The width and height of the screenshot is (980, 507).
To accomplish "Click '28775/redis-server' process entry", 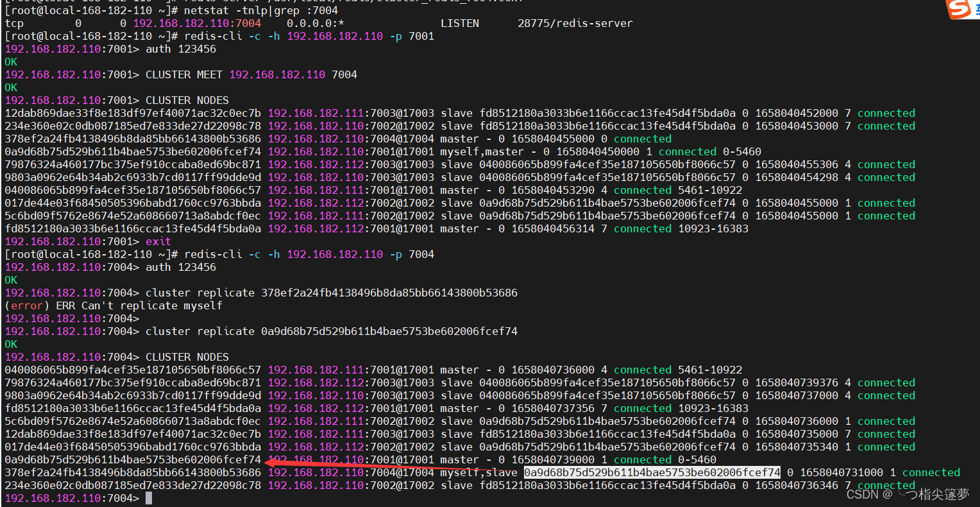I will 575,23.
